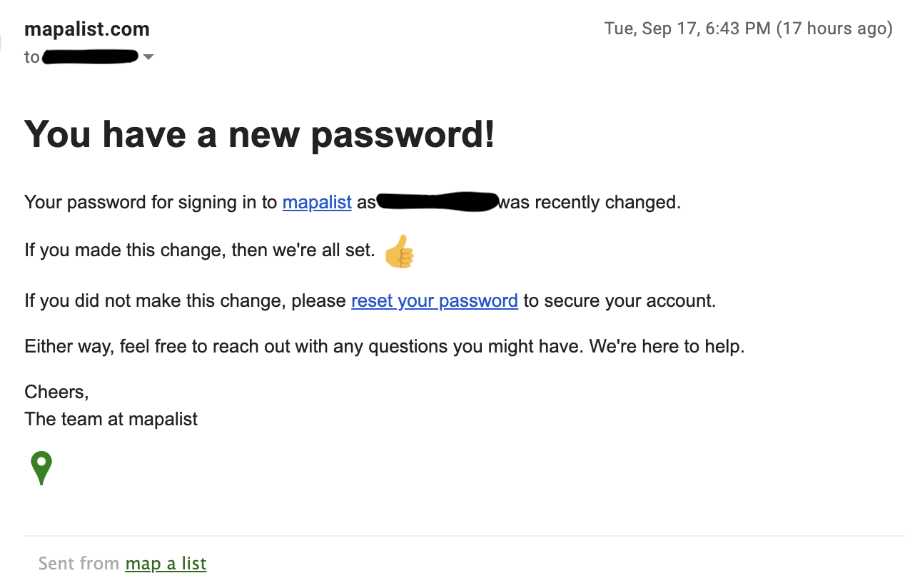Viewport: 905px width, 588px height.
Task: Click the thumbs-up emoji
Action: (x=399, y=251)
